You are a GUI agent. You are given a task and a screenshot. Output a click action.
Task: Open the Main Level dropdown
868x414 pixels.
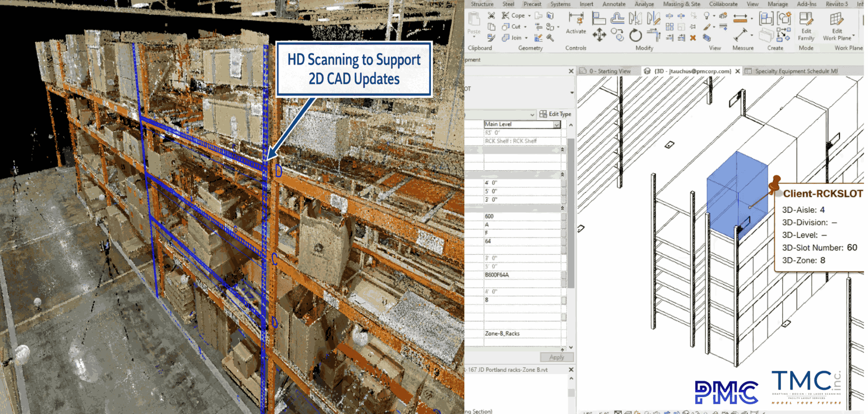[557, 124]
